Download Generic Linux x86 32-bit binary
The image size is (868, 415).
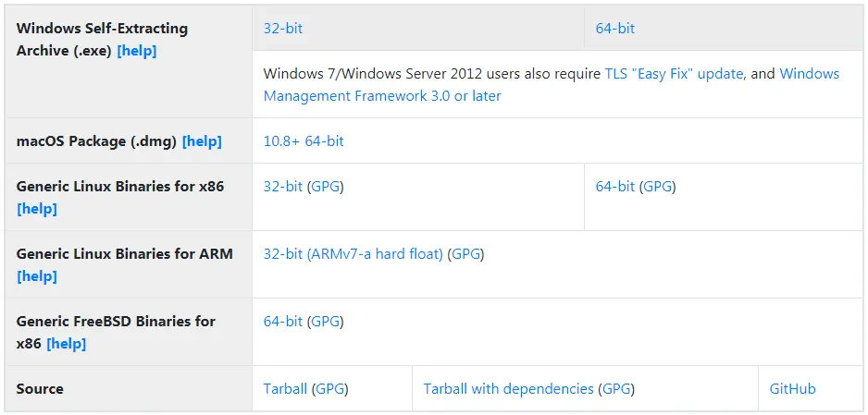pyautogui.click(x=283, y=187)
